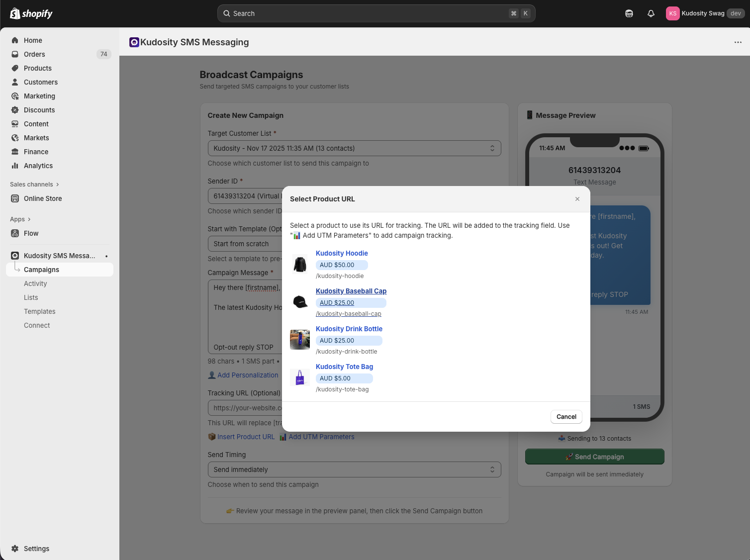Viewport: 750px width, 560px height.
Task: Click the Customers person icon
Action: 15,82
